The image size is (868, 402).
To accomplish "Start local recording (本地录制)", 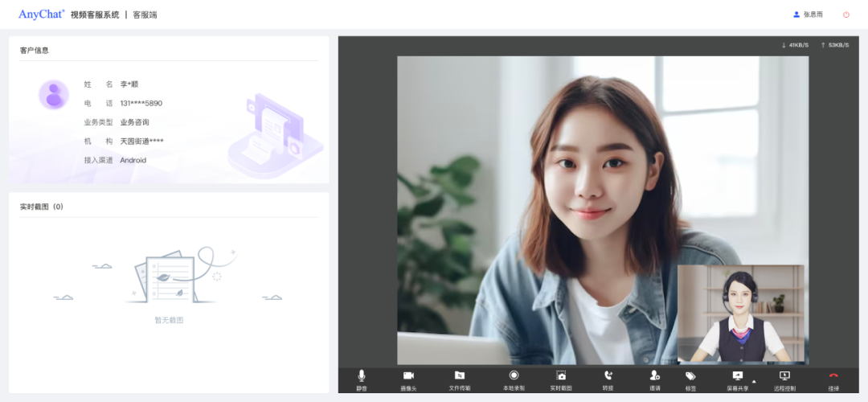I will pos(514,379).
